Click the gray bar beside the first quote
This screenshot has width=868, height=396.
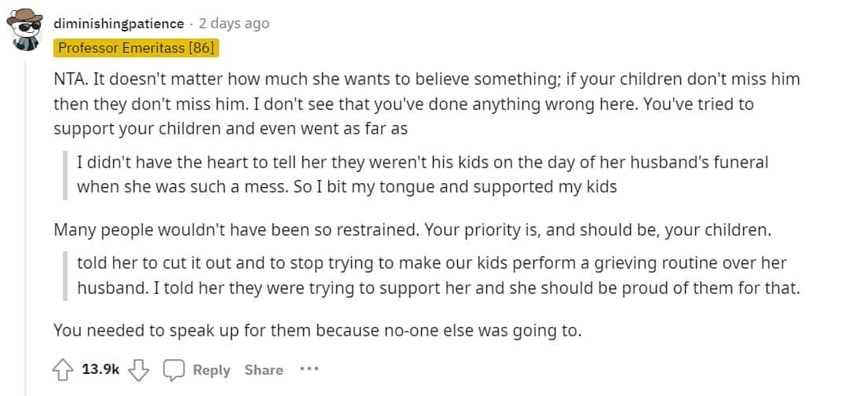(x=65, y=174)
